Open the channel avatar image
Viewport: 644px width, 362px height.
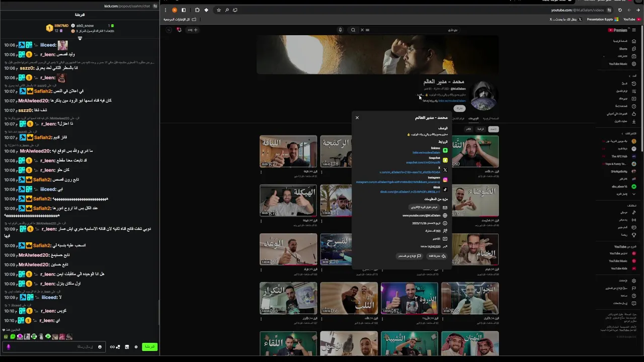pyautogui.click(x=484, y=96)
